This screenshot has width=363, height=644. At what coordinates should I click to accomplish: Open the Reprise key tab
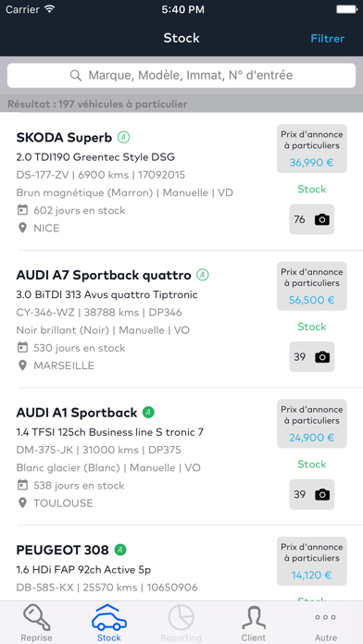[36, 623]
